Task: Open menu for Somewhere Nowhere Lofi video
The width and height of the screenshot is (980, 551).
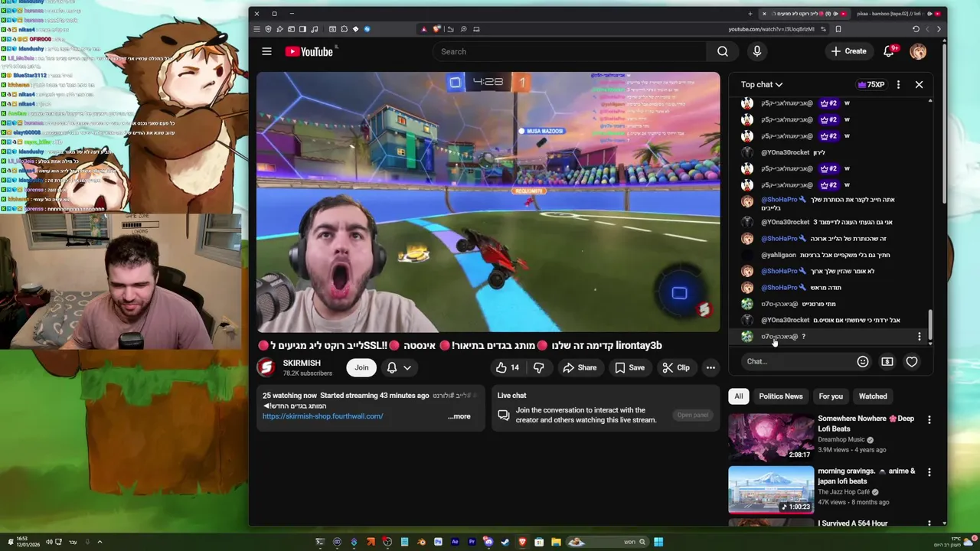Action: [929, 419]
